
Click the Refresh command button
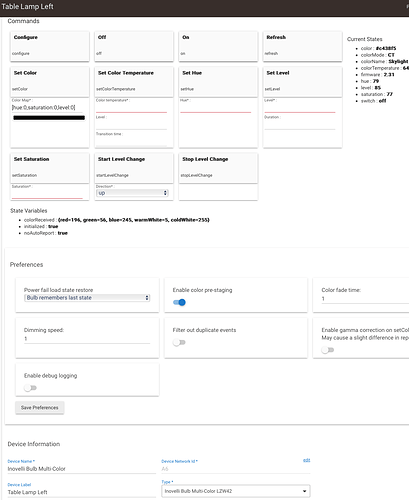pyautogui.click(x=303, y=46)
